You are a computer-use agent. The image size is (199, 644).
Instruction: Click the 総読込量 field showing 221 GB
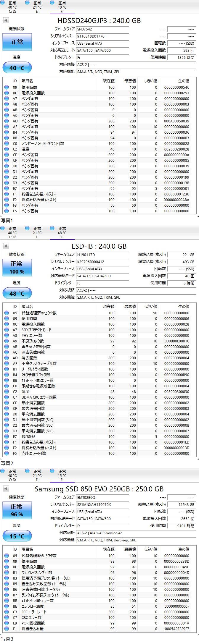click(x=182, y=255)
